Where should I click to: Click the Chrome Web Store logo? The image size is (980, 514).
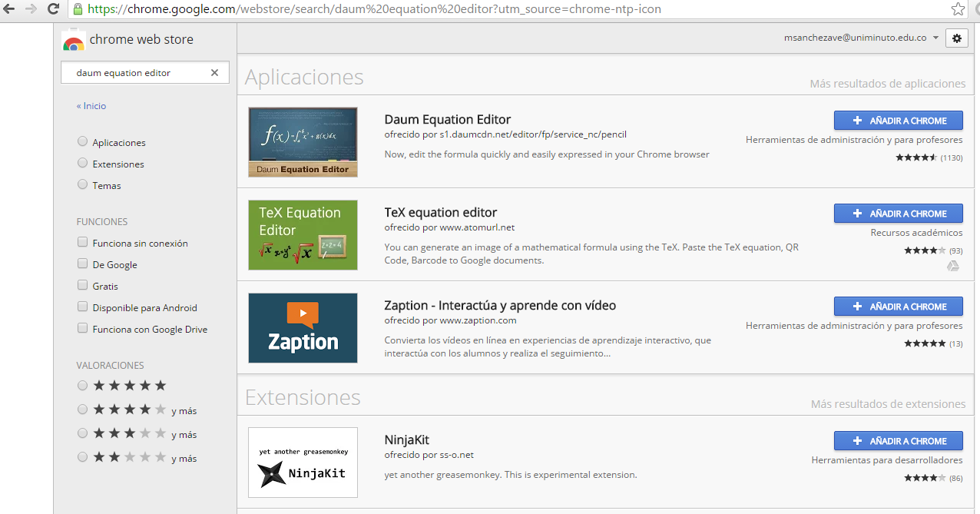(74, 41)
